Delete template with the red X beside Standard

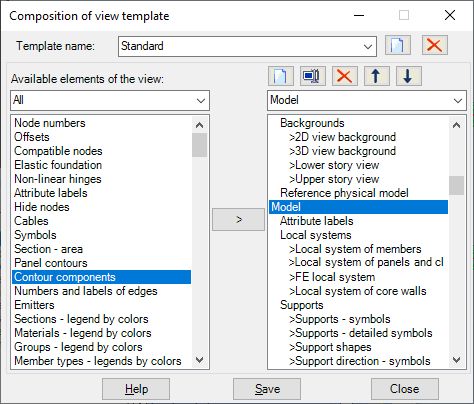click(x=434, y=45)
